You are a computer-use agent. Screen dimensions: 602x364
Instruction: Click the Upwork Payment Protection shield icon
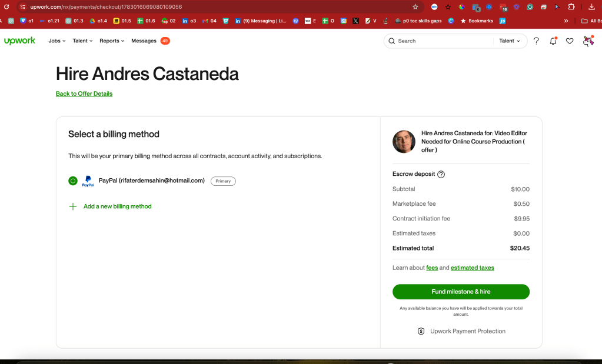pos(421,331)
